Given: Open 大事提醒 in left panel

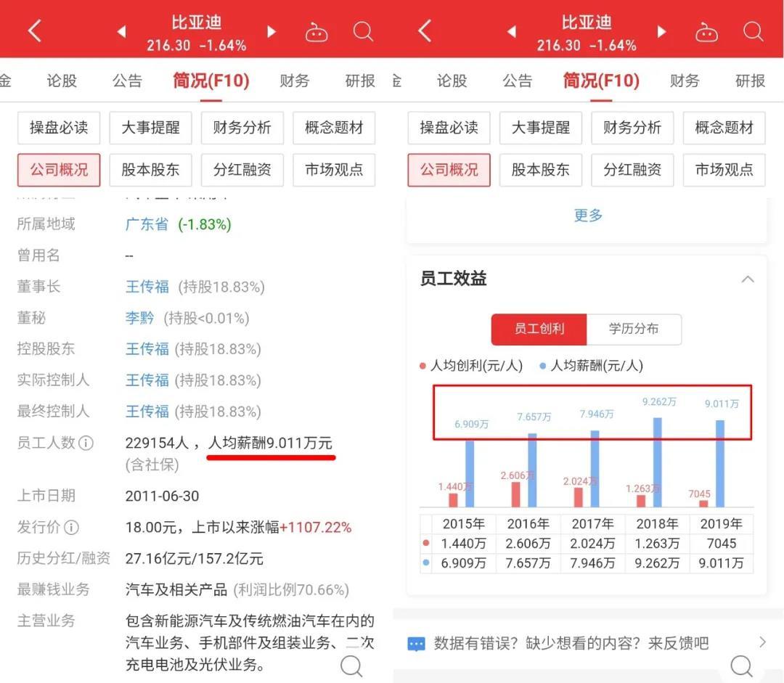Looking at the screenshot, I should point(150,128).
